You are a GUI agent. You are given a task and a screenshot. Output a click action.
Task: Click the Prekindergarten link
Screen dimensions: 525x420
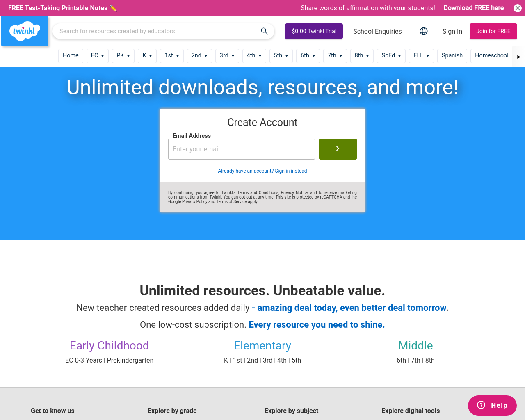tap(130, 360)
